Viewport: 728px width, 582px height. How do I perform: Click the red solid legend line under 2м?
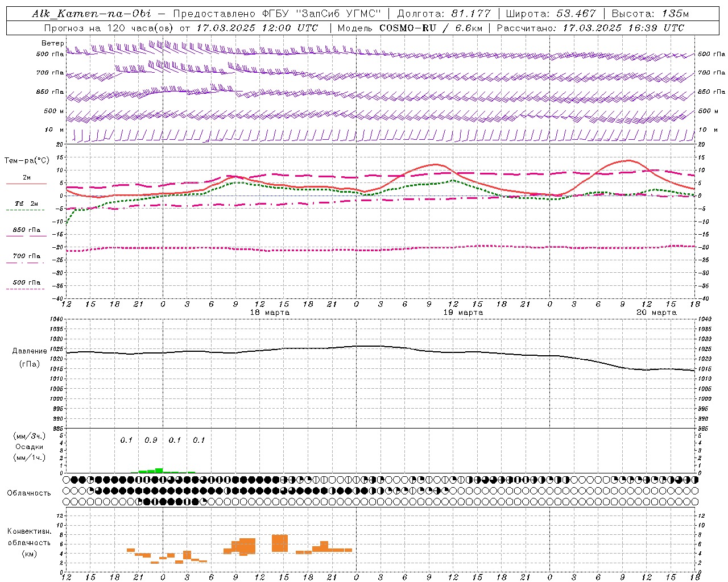26,184
